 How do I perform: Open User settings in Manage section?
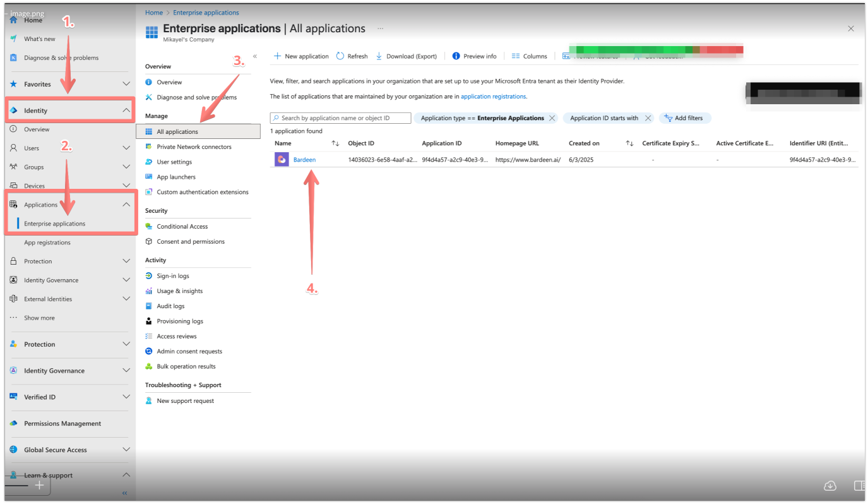[x=174, y=162]
